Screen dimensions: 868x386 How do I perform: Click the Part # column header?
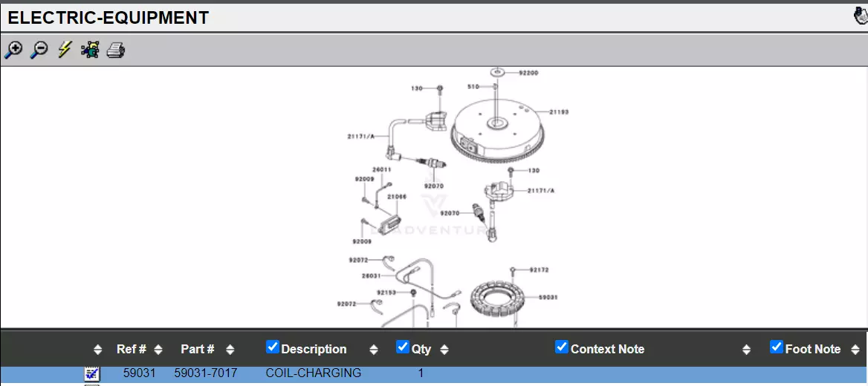(198, 349)
